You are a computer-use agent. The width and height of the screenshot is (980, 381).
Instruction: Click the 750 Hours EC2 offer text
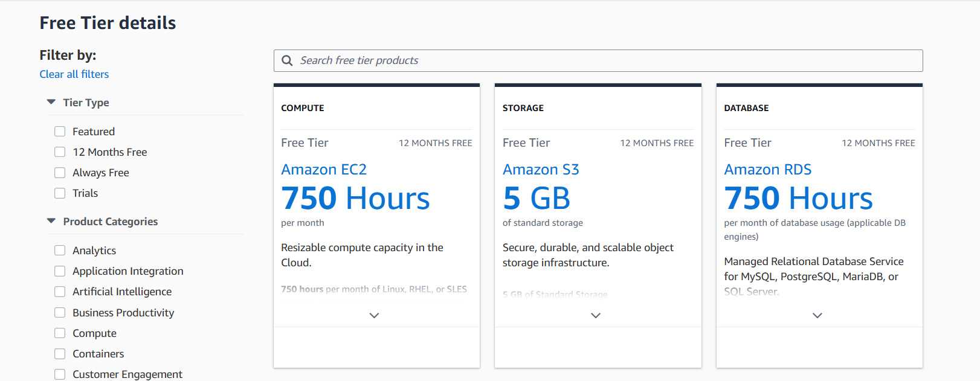[355, 198]
